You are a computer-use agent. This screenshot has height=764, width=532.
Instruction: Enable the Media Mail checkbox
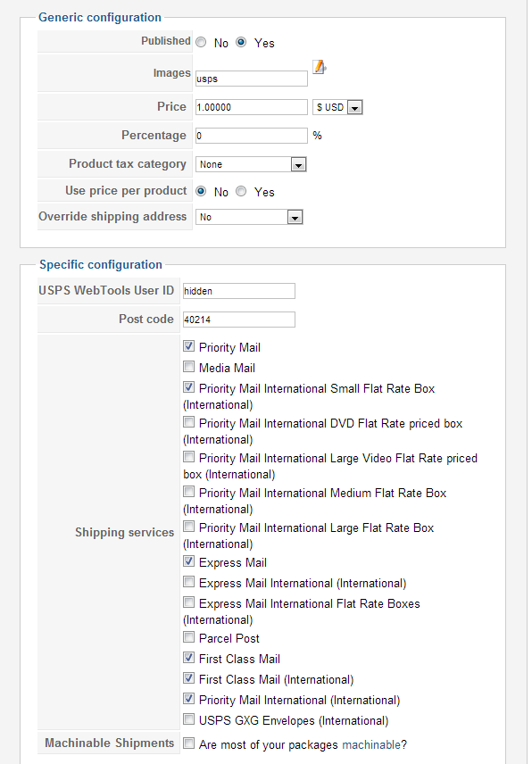188,367
